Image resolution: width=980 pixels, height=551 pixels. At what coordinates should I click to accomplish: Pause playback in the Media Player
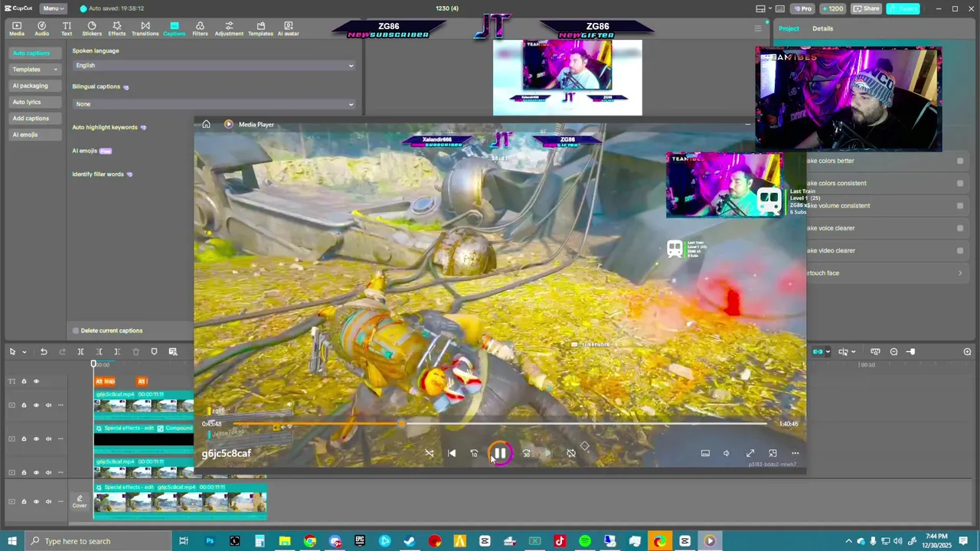click(x=499, y=453)
